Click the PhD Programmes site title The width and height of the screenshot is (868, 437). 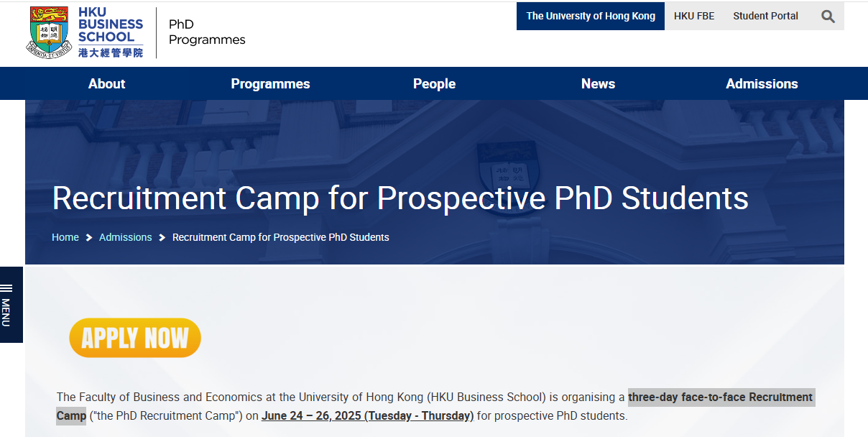coord(206,32)
